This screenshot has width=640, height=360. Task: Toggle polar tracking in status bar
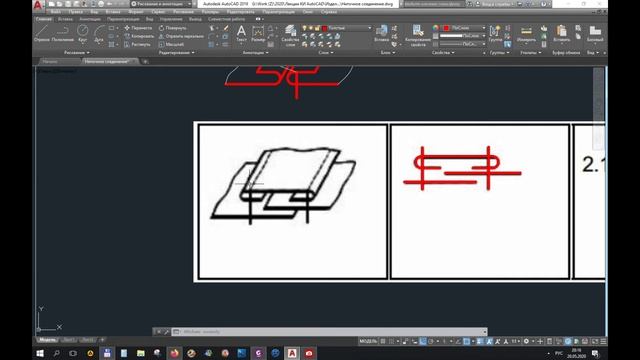click(431, 341)
